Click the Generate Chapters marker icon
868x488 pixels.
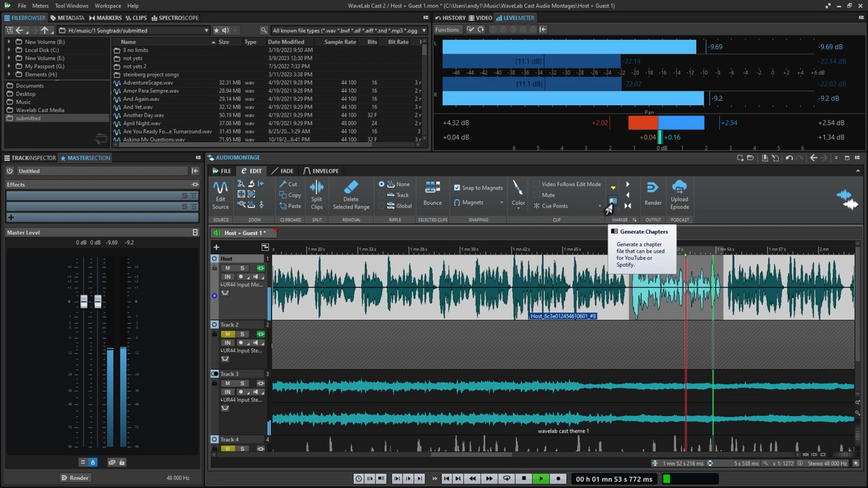[x=613, y=201]
